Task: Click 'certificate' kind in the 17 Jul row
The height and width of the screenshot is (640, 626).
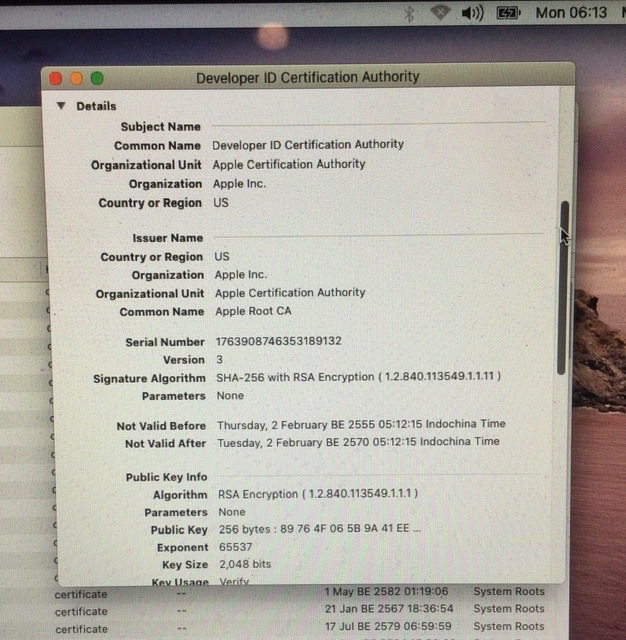Action: (82, 629)
